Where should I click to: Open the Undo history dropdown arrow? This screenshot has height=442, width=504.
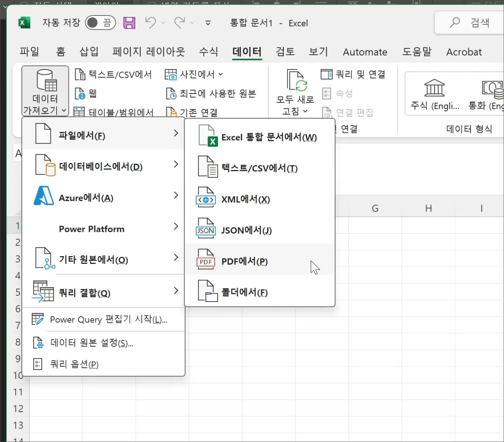pyautogui.click(x=163, y=23)
